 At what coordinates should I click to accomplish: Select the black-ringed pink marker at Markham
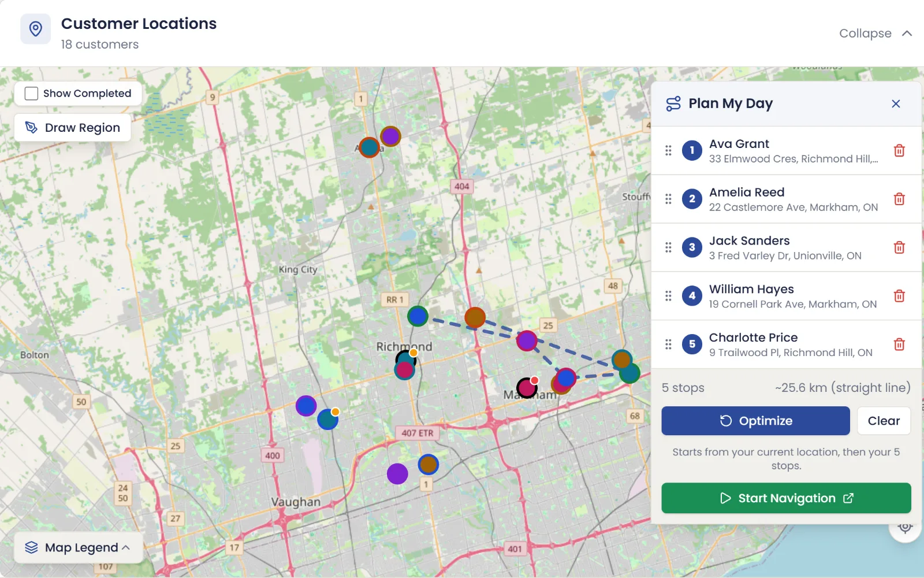point(527,387)
